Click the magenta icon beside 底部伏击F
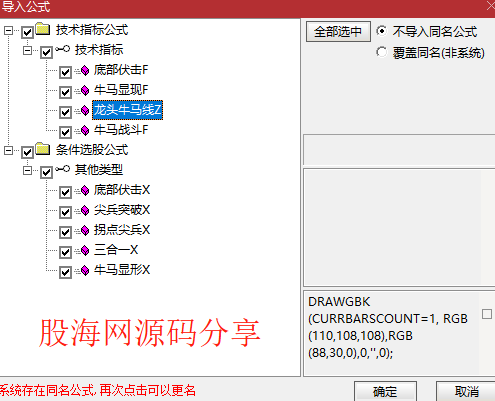Viewport: 495px width, 401px height. 85,70
